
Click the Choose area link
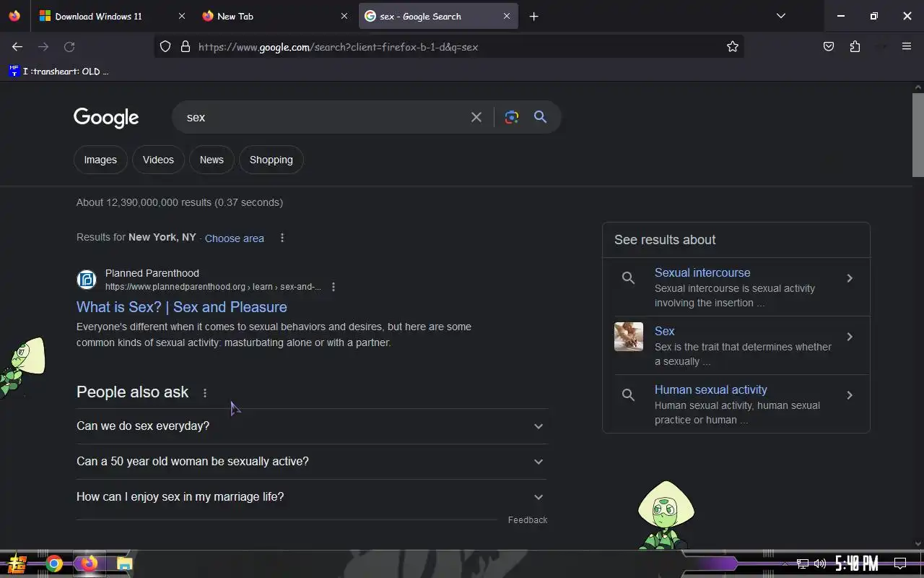(x=235, y=238)
